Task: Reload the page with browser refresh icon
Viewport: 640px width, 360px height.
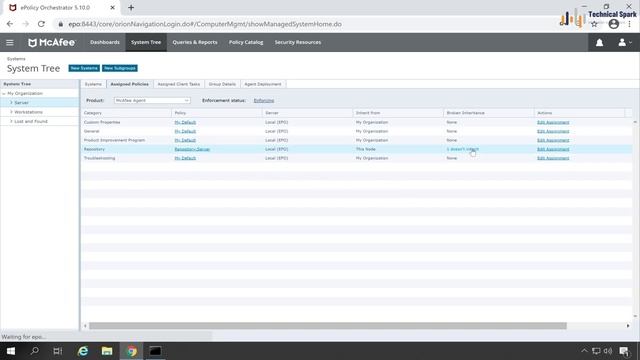Action: [x=41, y=24]
